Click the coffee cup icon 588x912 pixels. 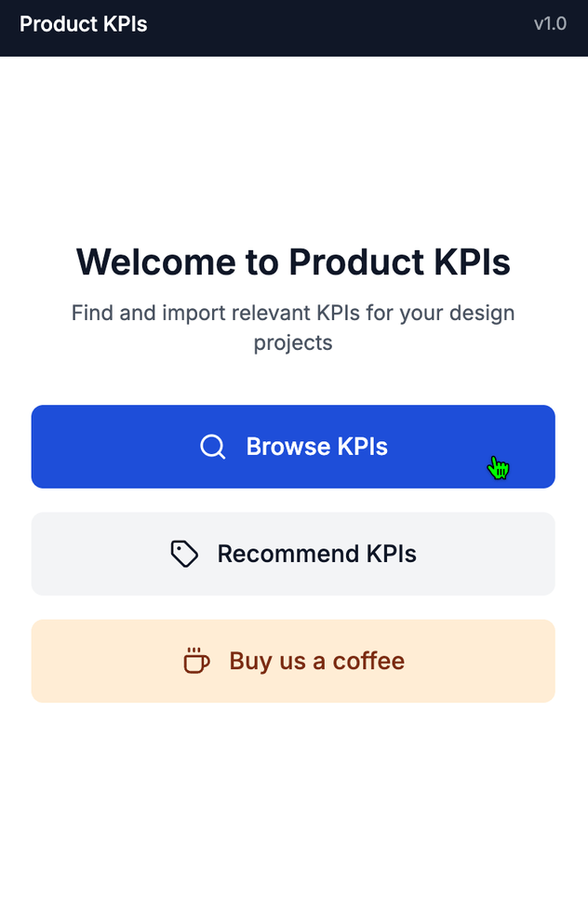196,661
